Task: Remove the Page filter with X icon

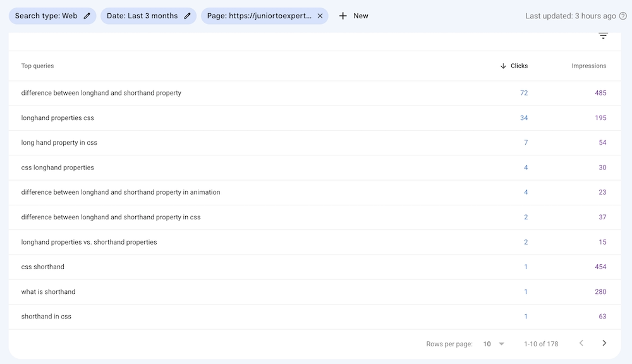Action: tap(320, 16)
